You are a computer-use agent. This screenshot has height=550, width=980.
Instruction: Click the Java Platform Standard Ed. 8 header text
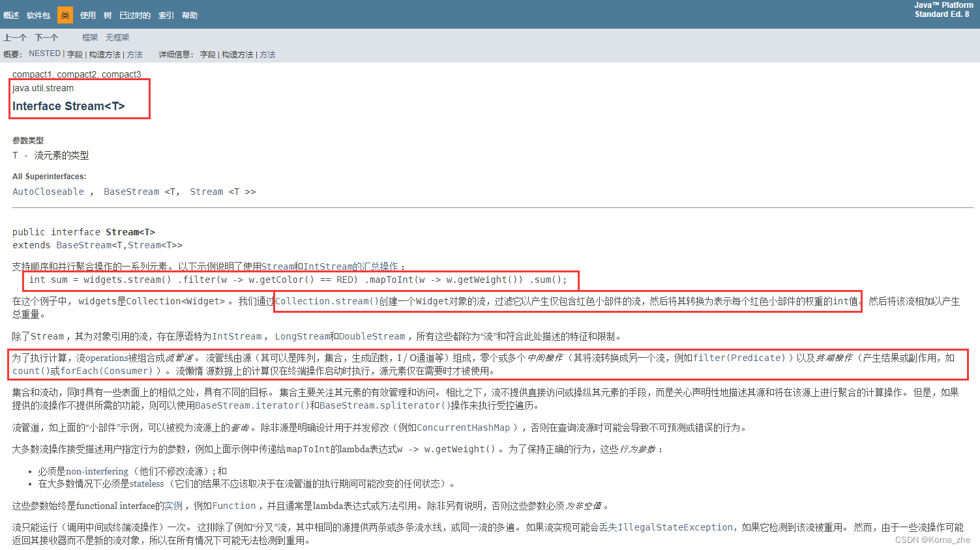click(943, 10)
